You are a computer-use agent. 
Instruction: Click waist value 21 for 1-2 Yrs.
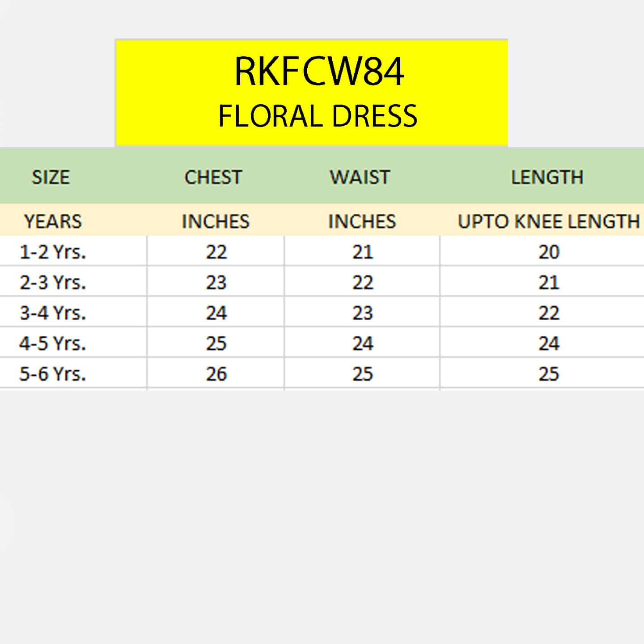pyautogui.click(x=363, y=252)
